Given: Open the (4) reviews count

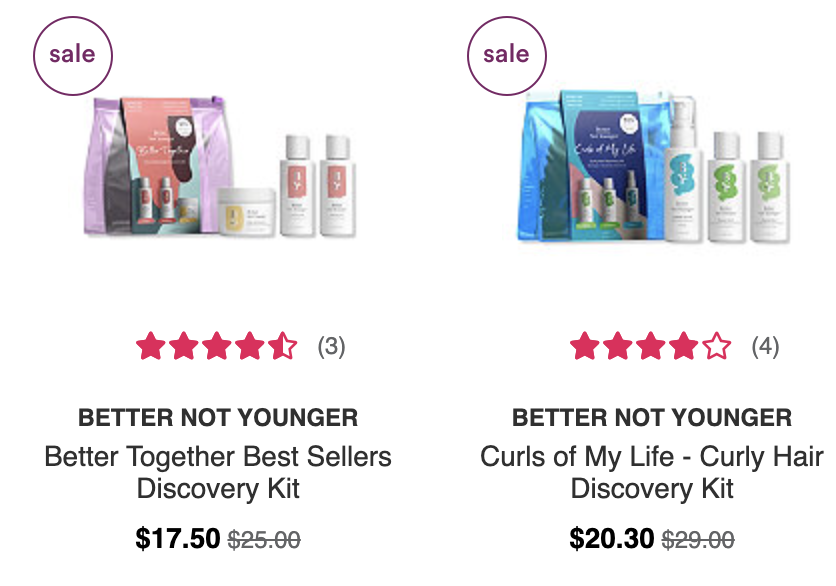Looking at the screenshot, I should (x=765, y=347).
